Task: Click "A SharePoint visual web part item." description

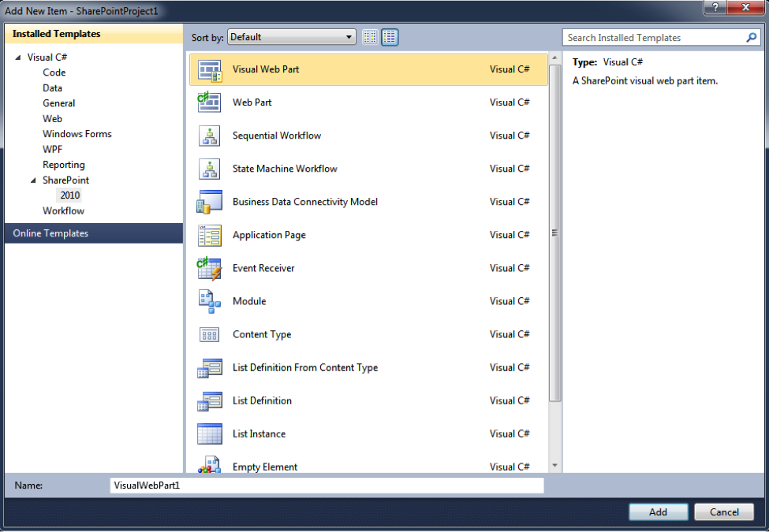Action: [645, 81]
